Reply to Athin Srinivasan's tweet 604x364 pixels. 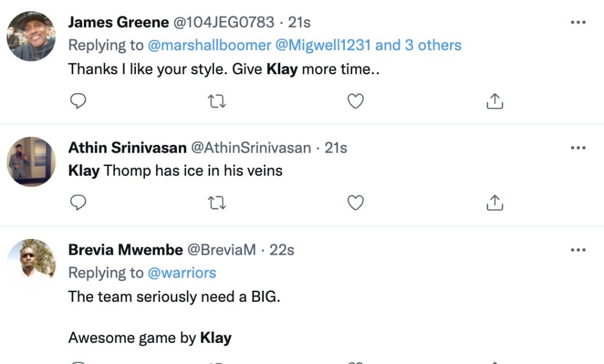pos(78,203)
